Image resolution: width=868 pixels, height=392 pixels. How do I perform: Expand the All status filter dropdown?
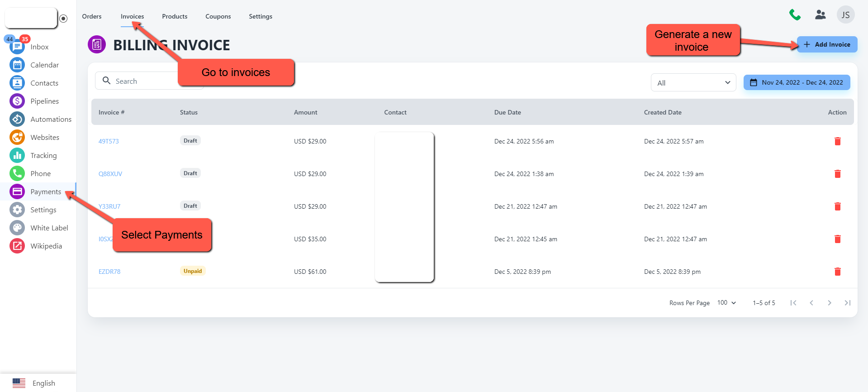(693, 83)
